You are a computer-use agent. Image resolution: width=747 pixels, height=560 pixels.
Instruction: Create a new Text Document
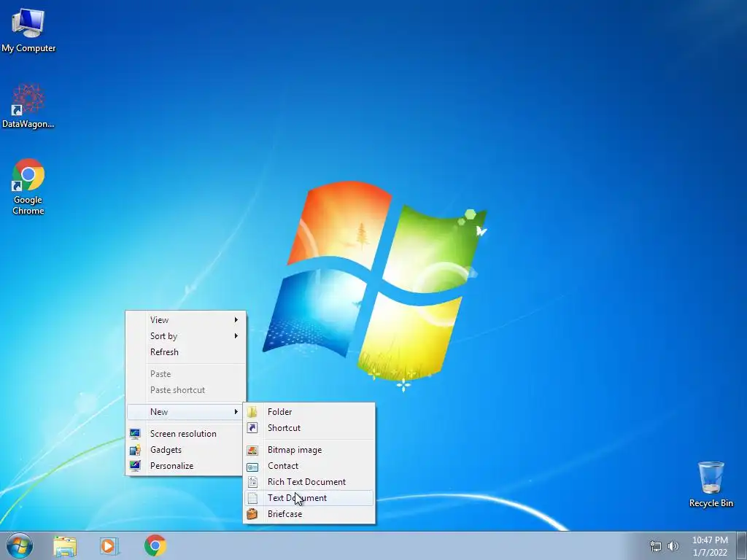pyautogui.click(x=309, y=498)
